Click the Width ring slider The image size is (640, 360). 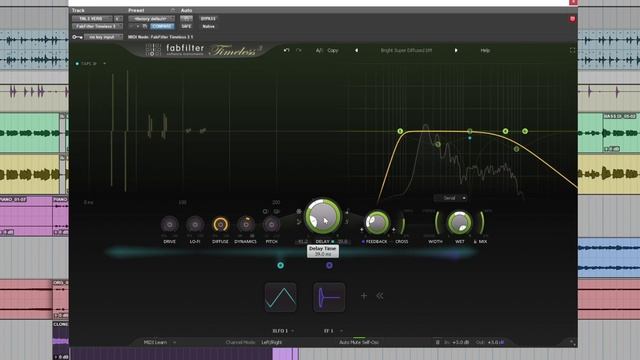click(x=437, y=223)
